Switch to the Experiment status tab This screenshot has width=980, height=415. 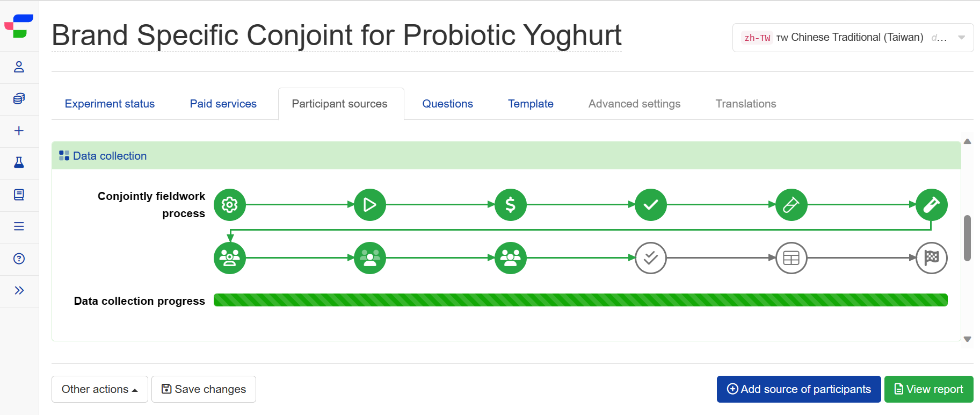[x=110, y=104]
